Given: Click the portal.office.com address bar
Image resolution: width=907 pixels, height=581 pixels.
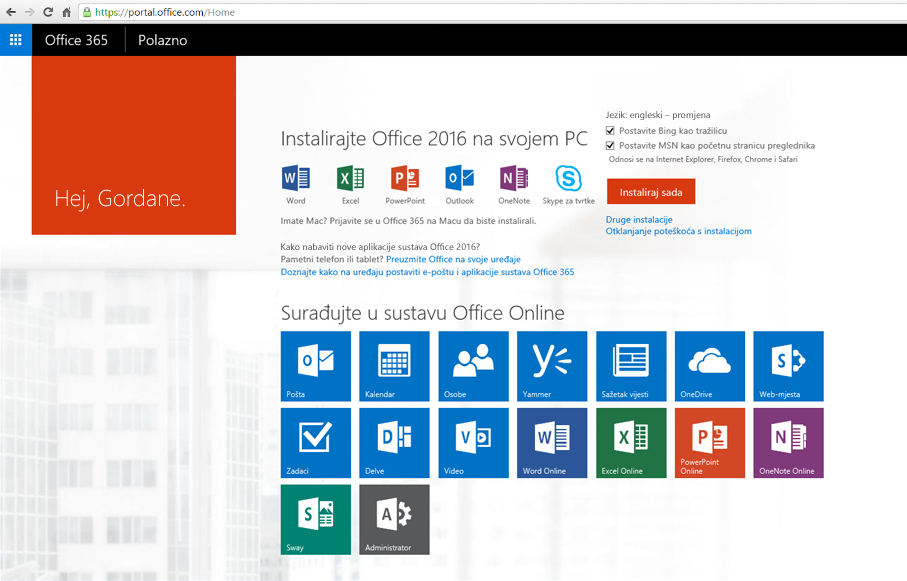Looking at the screenshot, I should (493, 12).
